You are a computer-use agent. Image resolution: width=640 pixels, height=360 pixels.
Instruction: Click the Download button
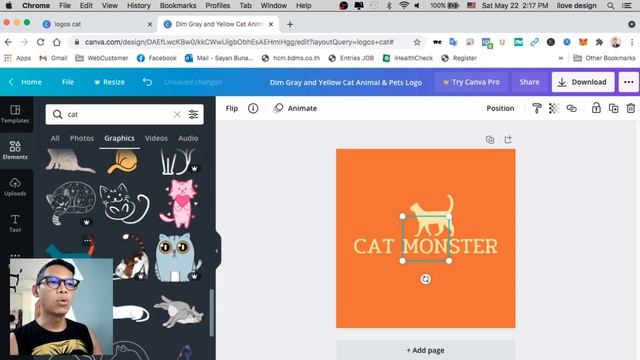583,82
